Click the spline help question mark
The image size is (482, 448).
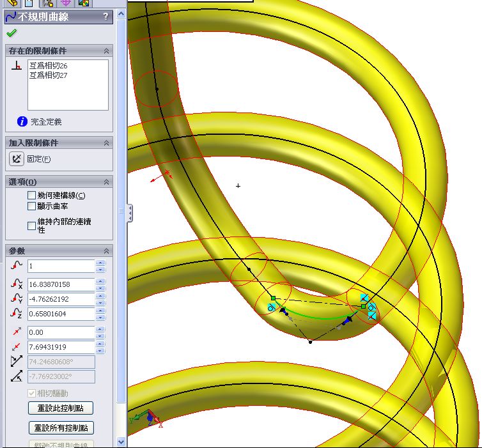pyautogui.click(x=105, y=16)
